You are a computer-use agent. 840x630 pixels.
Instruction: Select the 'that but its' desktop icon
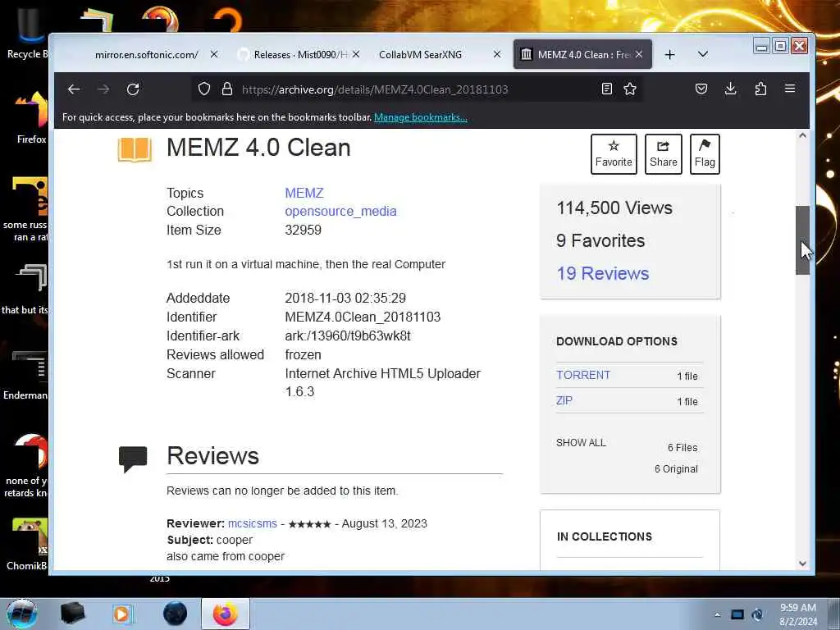(25, 290)
